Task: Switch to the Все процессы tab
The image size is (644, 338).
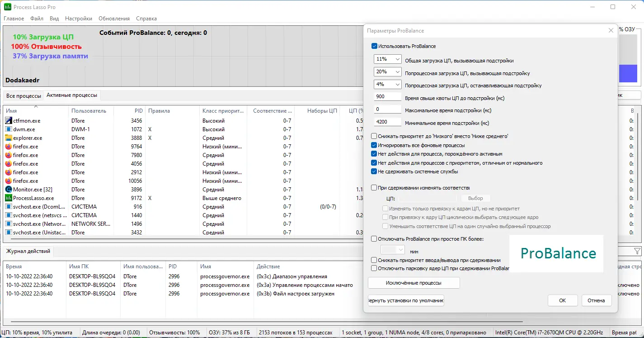Action: (x=24, y=96)
